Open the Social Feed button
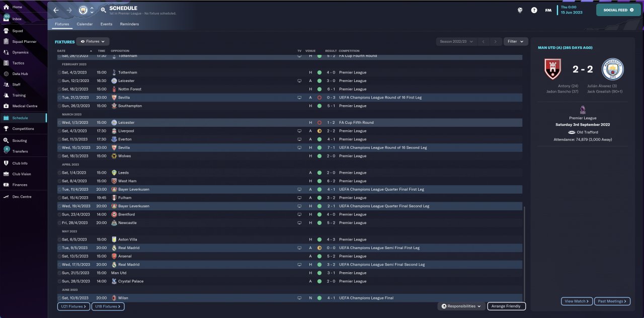The height and width of the screenshot is (318, 644). [x=618, y=10]
